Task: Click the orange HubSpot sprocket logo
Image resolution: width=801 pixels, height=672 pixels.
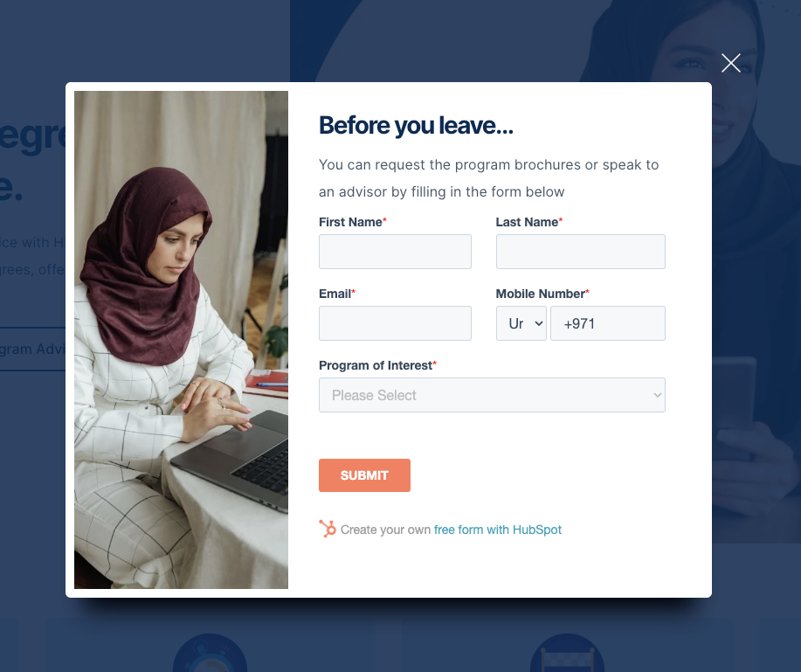Action: [328, 529]
